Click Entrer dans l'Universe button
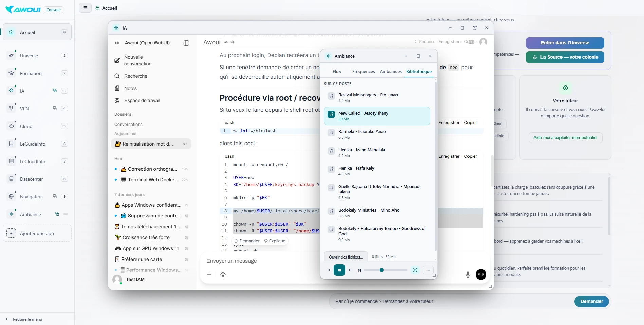644x325 pixels. [x=565, y=43]
